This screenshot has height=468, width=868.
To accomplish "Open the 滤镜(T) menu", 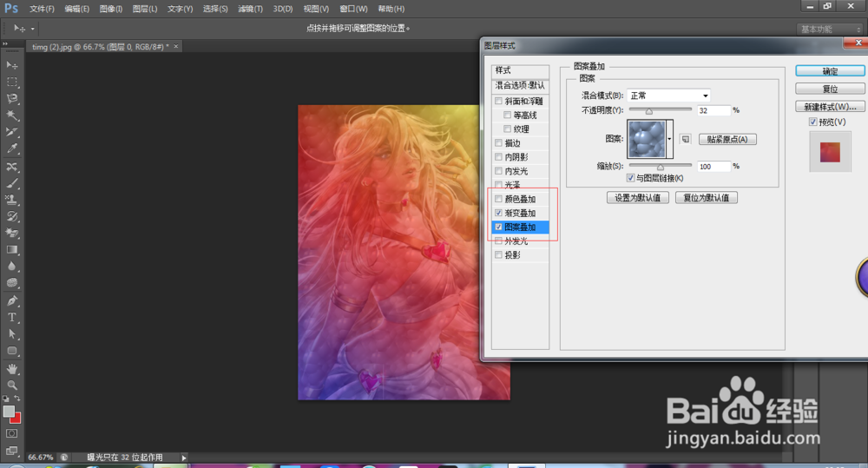I will click(x=250, y=9).
